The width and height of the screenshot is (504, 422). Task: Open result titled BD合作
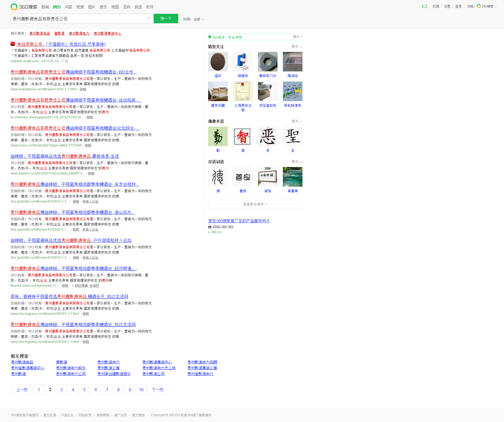click(74, 72)
